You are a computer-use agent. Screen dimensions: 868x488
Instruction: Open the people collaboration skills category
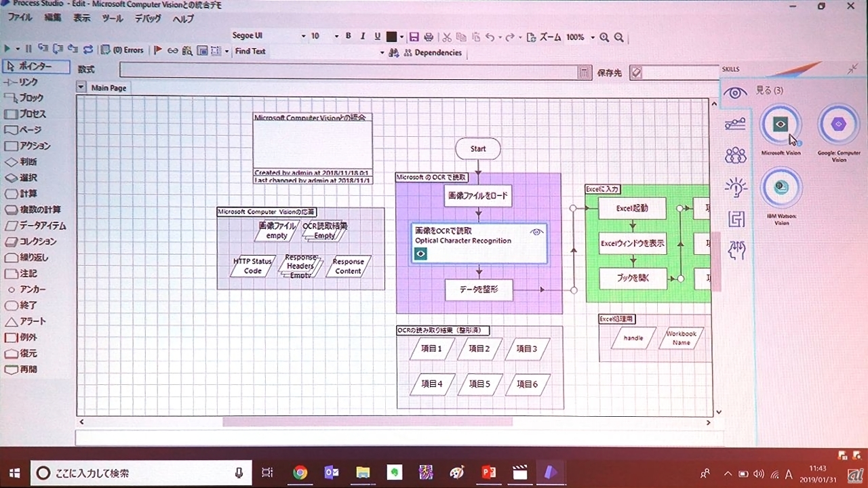(735, 156)
